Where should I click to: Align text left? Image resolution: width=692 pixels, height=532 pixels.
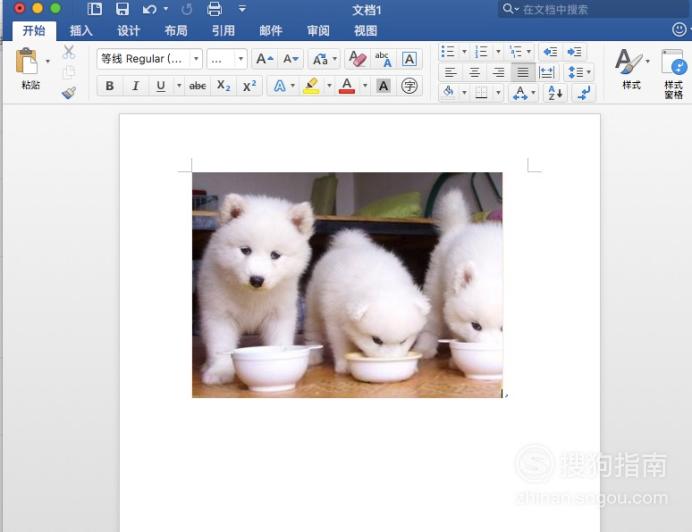451,72
